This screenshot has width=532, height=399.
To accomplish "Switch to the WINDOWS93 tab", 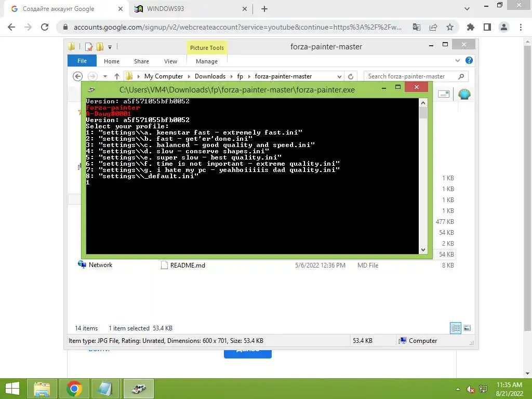I will [191, 9].
